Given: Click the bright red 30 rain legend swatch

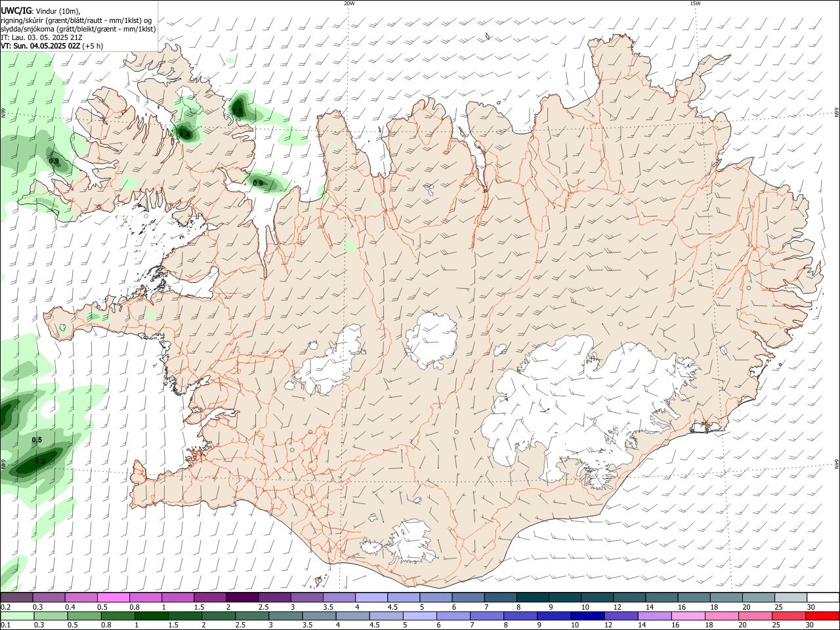Looking at the screenshot, I should [822, 616].
